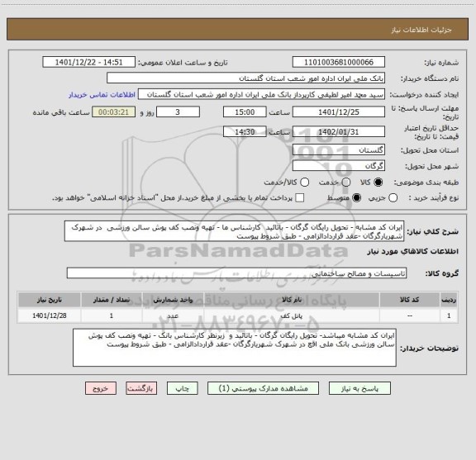Click the نام کالا column header
Screen dimensions: 476x460
292,300
